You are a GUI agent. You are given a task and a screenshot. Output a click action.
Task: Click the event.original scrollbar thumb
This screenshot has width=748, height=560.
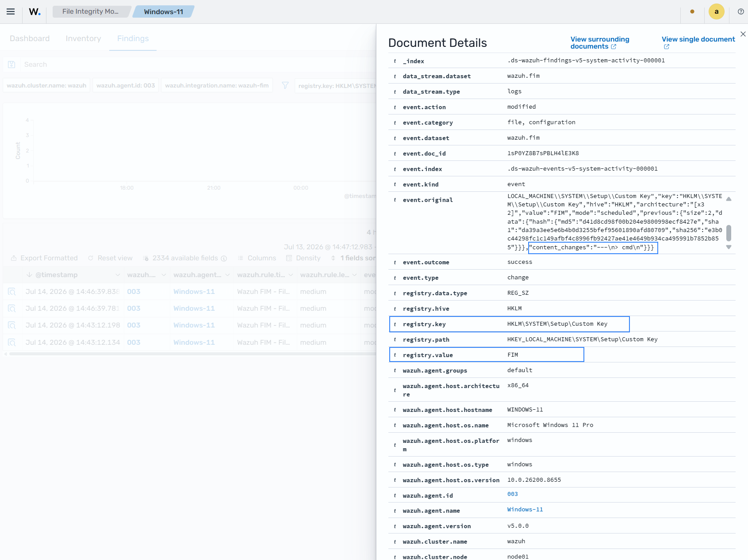click(x=729, y=233)
